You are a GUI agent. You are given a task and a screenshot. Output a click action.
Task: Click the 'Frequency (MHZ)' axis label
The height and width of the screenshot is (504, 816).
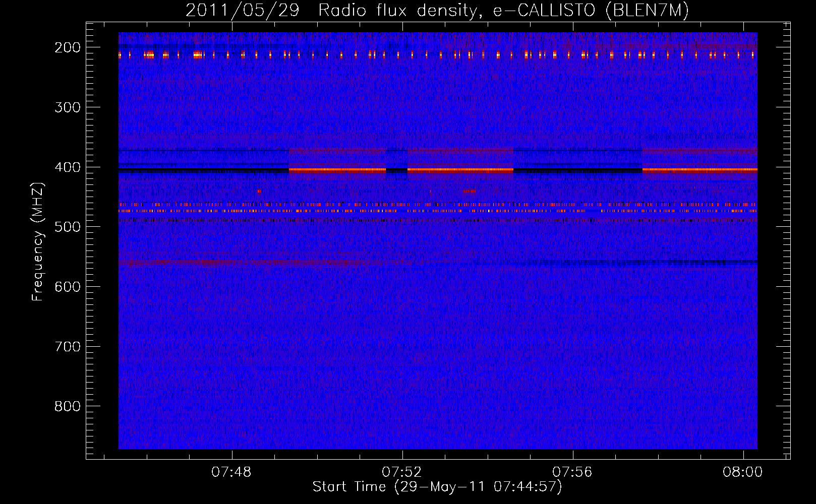(x=38, y=242)
